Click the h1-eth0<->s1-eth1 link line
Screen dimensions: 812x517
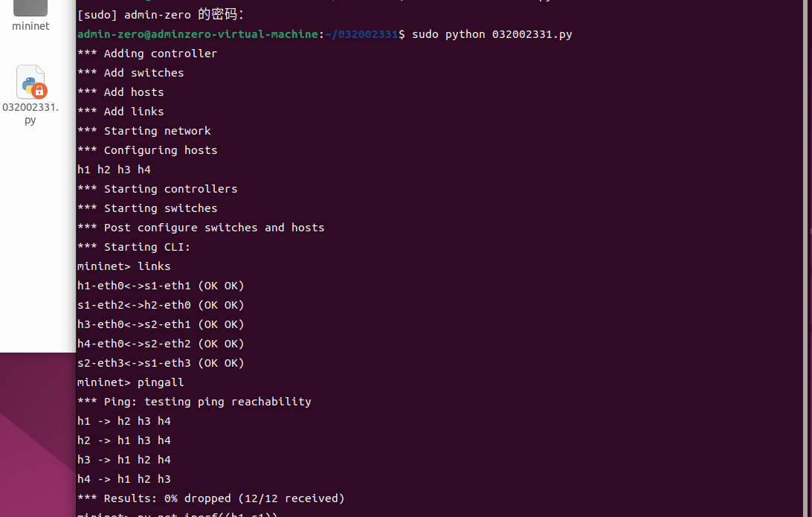161,286
